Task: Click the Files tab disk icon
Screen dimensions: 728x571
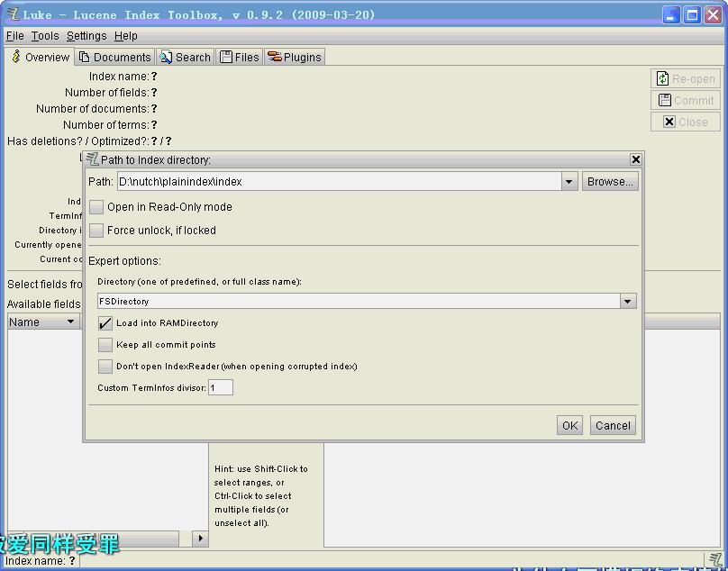Action: tap(226, 57)
